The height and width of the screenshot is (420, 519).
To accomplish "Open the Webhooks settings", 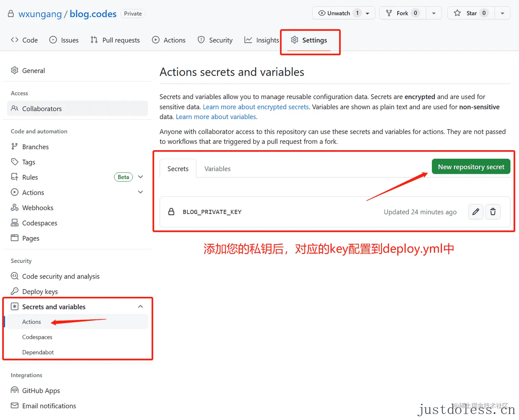I will (37, 207).
